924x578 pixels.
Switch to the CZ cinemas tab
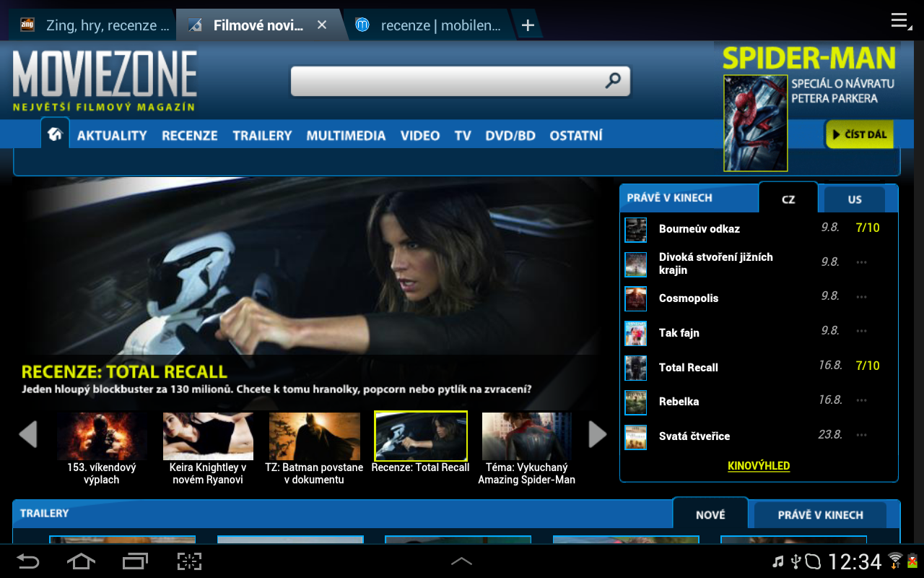coord(788,199)
